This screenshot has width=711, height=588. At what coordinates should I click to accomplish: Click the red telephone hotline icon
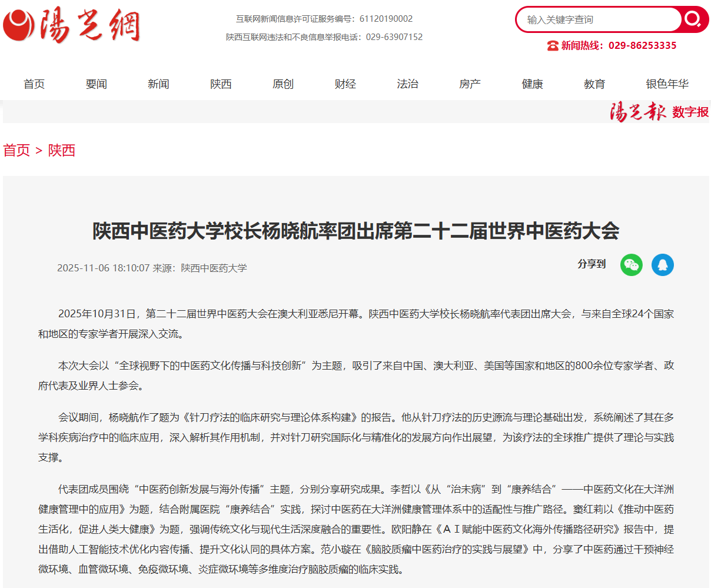click(x=553, y=46)
